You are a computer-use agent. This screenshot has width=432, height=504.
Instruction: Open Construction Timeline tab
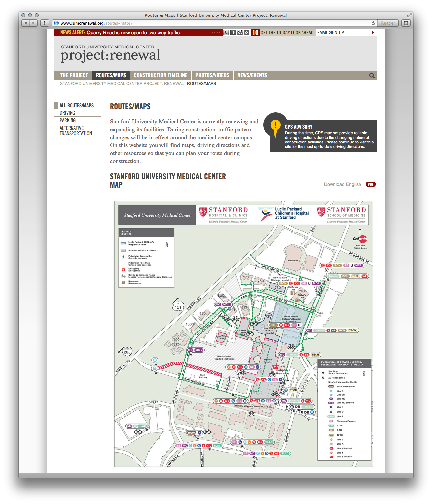pyautogui.click(x=160, y=75)
